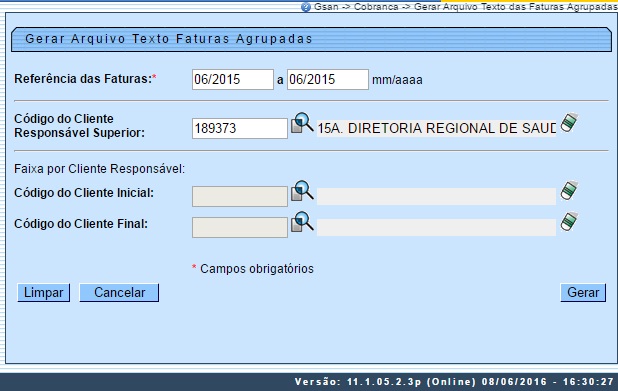This screenshot has height=391, width=618.
Task: Click the mm/aaaa format hint
Action: [397, 80]
